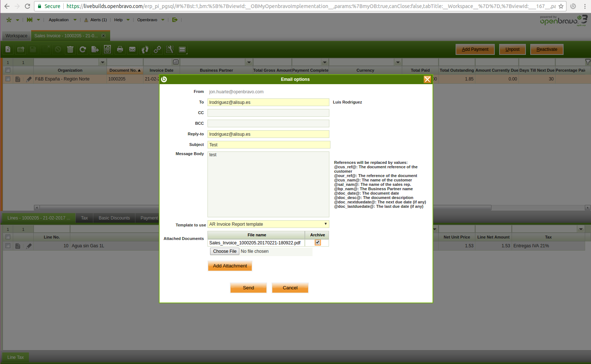Screen dimensions: 591x364
Task: Open the Organization filter dropdown arrow
Action: [102, 62]
